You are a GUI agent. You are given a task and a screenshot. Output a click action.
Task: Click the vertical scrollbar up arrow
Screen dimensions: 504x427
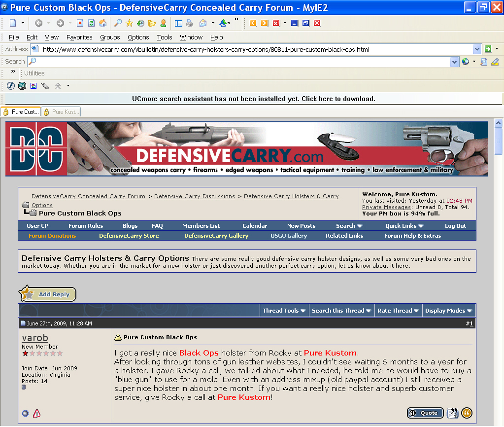498,123
